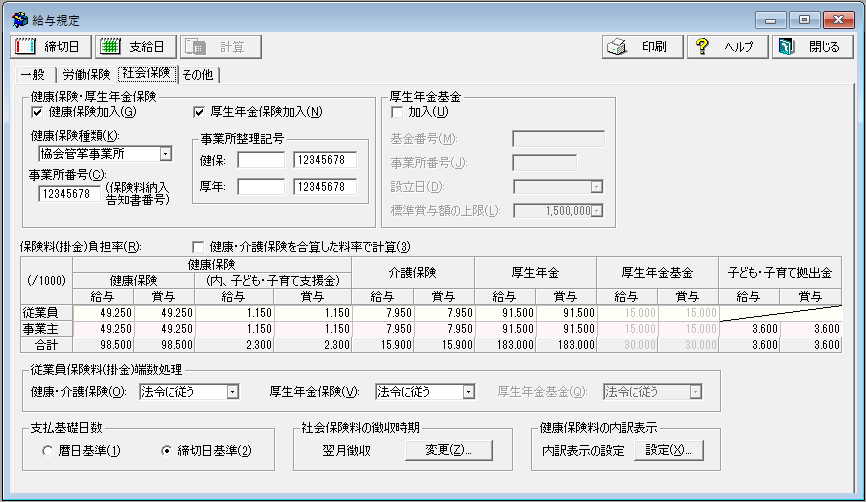Open the その他 tab
The height and width of the screenshot is (502, 866).
point(198,74)
